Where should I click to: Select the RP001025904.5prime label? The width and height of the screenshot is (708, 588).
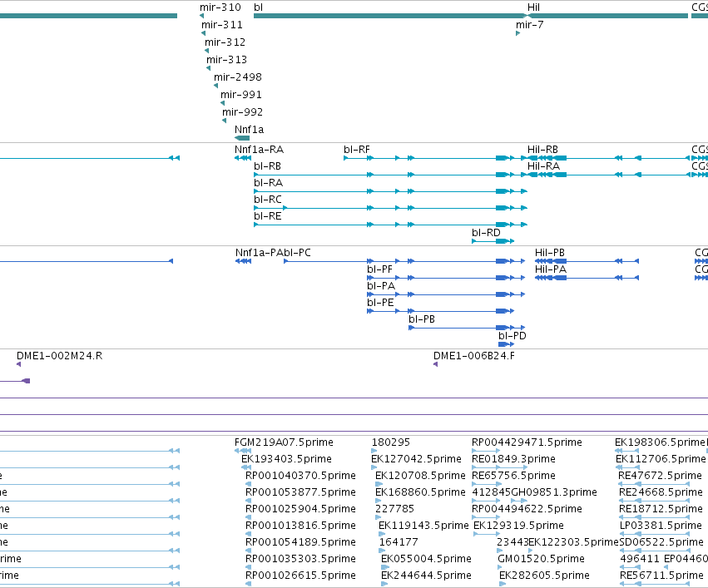coord(300,510)
